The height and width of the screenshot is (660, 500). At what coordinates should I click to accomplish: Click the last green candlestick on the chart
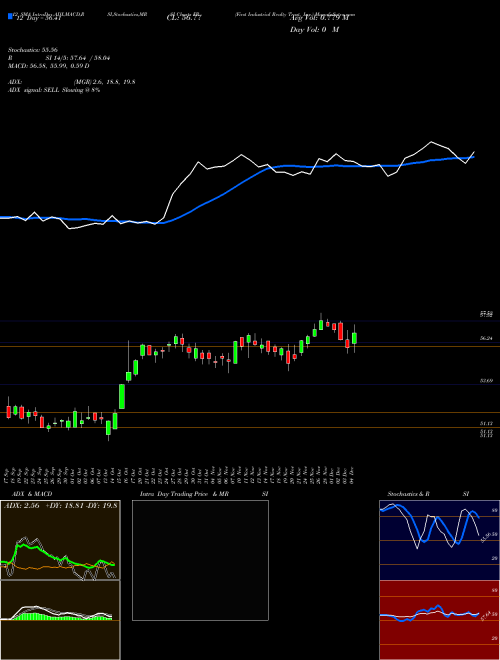[x=354, y=338]
